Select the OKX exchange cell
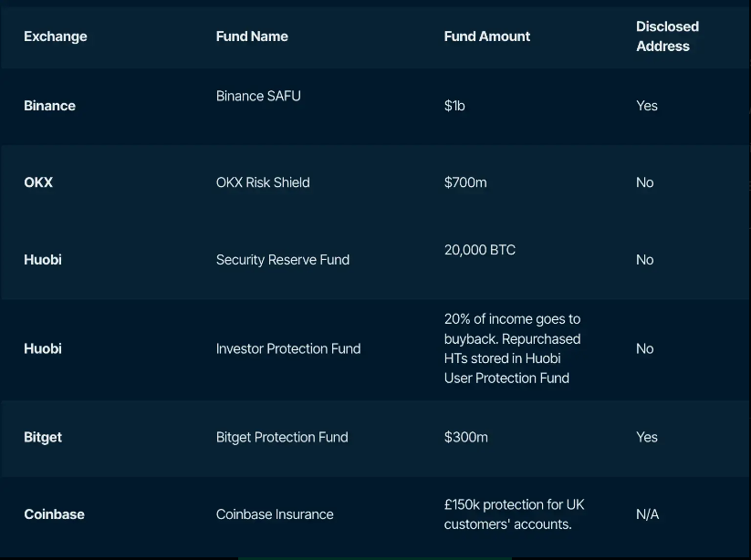This screenshot has width=751, height=560. pos(38,182)
